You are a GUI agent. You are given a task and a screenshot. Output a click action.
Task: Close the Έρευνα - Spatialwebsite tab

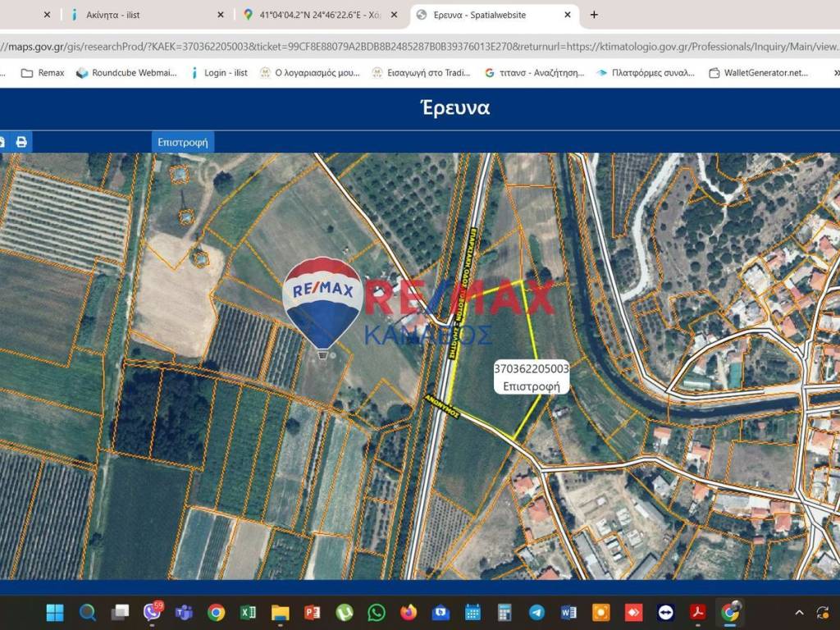(x=568, y=15)
